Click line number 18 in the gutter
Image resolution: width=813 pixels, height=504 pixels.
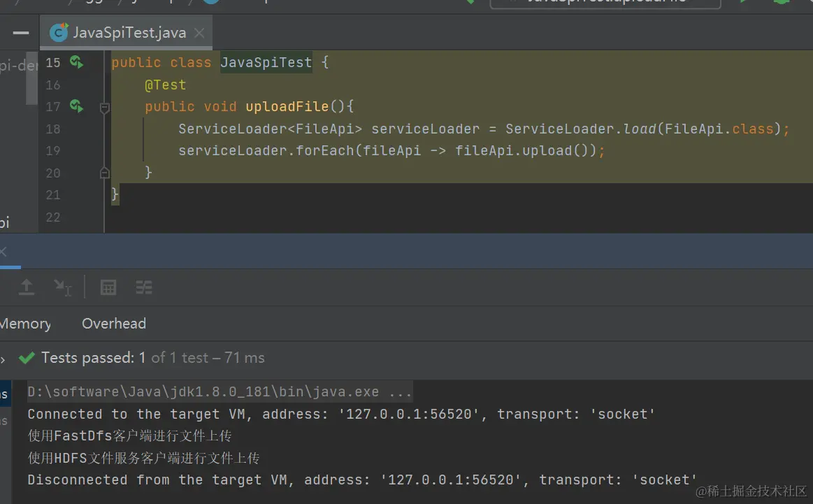pos(53,129)
